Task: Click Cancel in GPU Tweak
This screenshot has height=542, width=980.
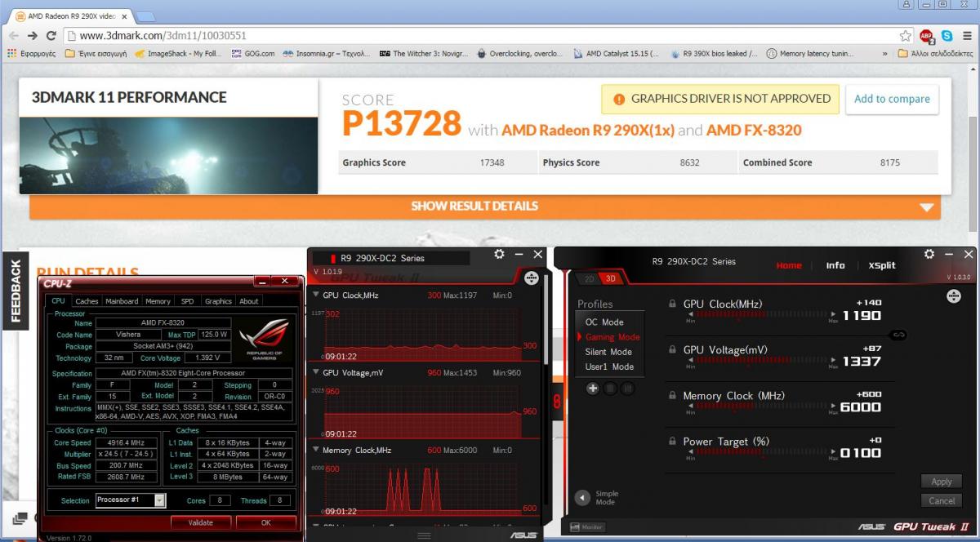Action: point(942,500)
